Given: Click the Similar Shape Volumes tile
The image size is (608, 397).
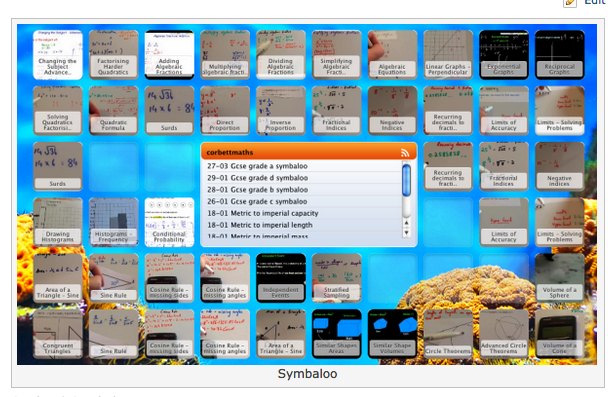Looking at the screenshot, I should (x=393, y=334).
